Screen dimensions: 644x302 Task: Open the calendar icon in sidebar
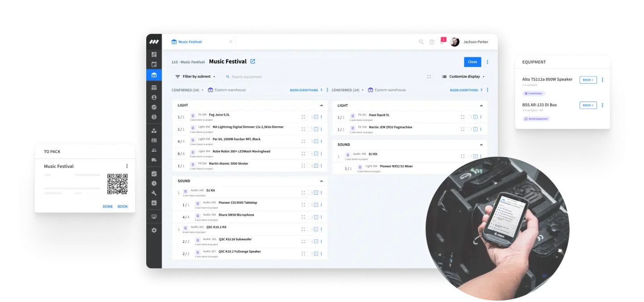(x=154, y=64)
